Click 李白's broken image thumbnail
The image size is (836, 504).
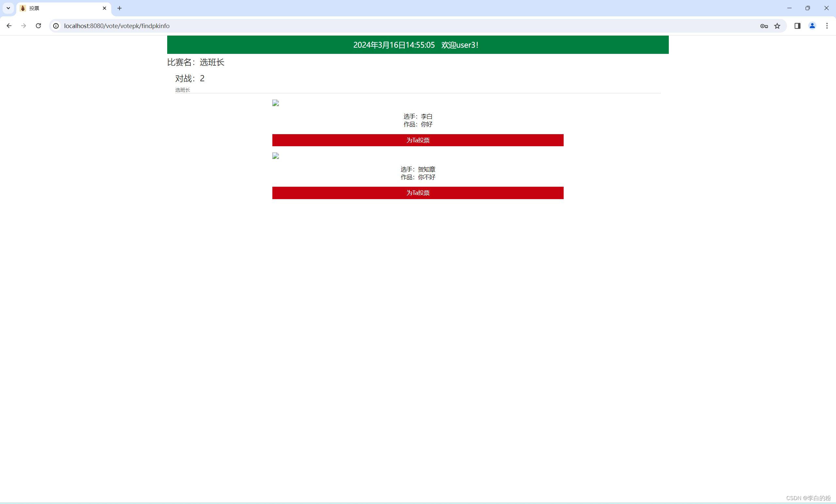pyautogui.click(x=276, y=103)
